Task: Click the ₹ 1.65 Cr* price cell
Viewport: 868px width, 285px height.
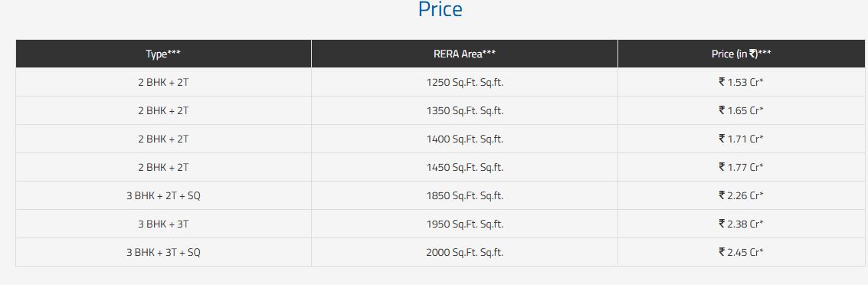Action: point(742,110)
